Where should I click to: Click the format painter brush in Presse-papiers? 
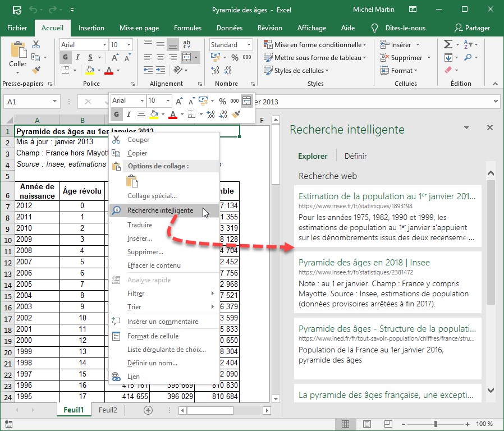[x=36, y=70]
